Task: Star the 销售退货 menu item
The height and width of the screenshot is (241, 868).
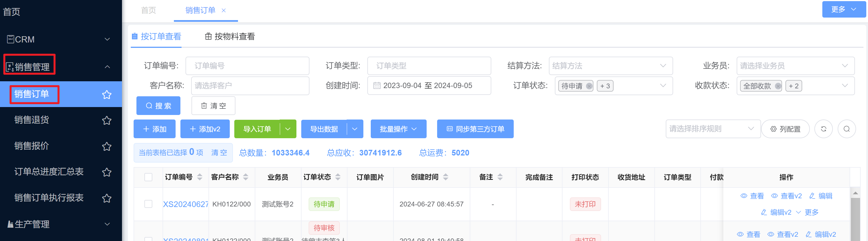Action: pos(107,120)
